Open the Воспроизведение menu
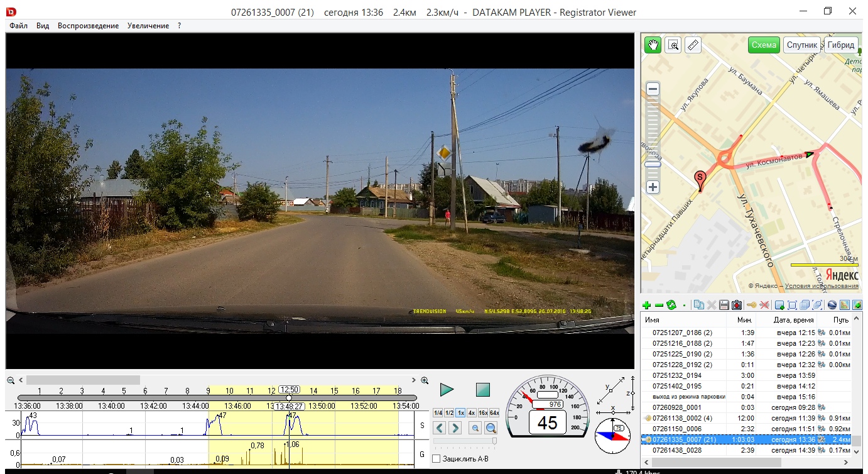The image size is (868, 474). 88,26
